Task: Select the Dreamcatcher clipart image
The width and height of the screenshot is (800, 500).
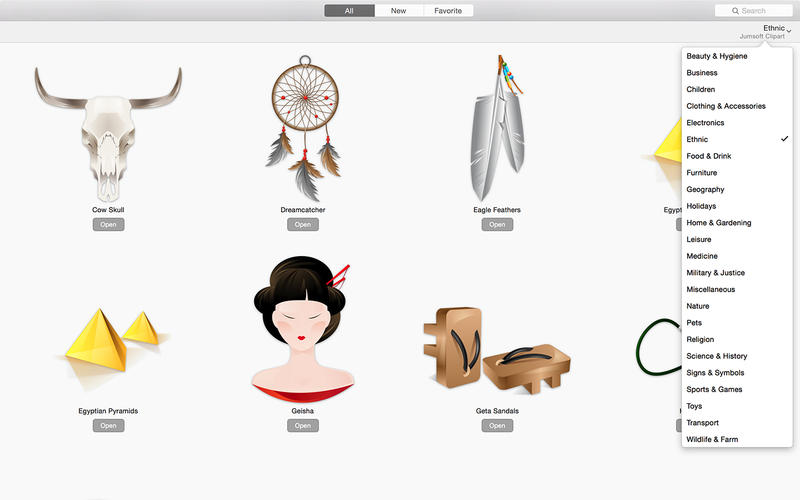Action: (305, 128)
